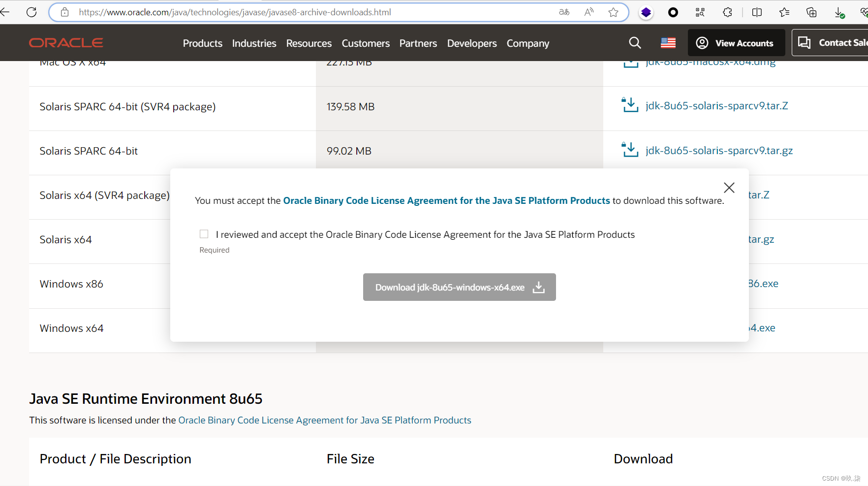View site info via lock icon
Viewport: 868px width, 486px height.
coord(64,12)
